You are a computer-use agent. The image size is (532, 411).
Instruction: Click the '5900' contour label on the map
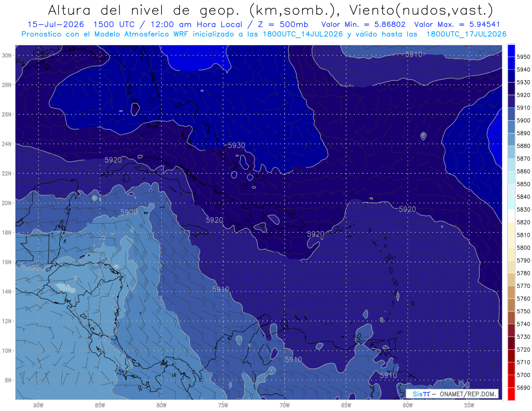point(129,212)
